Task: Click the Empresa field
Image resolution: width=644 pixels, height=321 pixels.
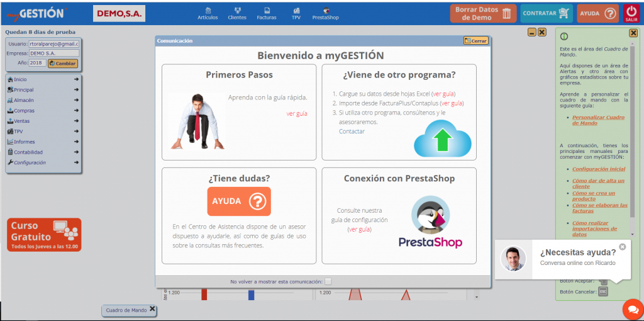Action: 54,53
